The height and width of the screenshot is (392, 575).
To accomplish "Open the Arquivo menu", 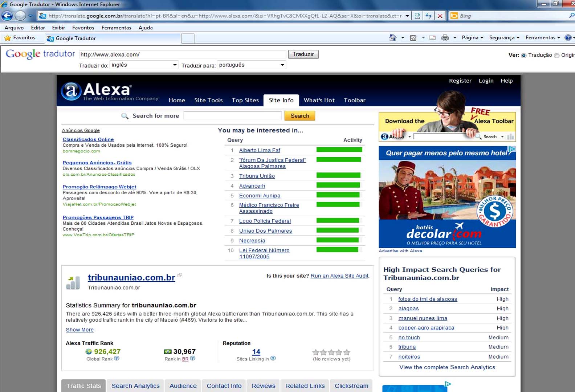I will (14, 28).
